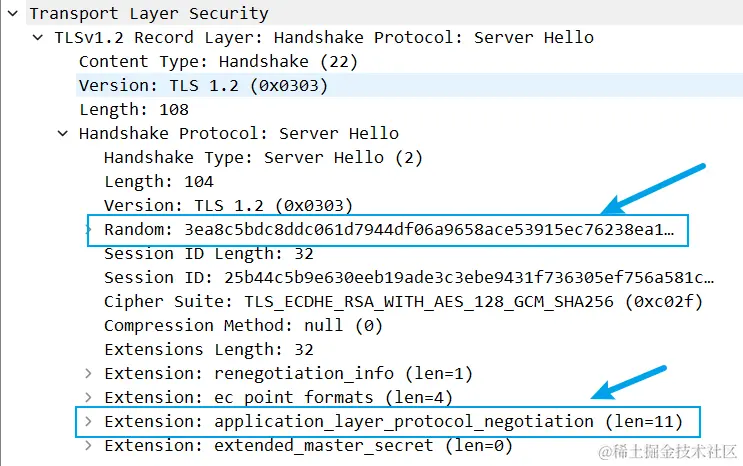Collapse the TLSv1.2 Record Layer node
Image resolution: width=743 pixels, height=466 pixels.
tap(37, 38)
